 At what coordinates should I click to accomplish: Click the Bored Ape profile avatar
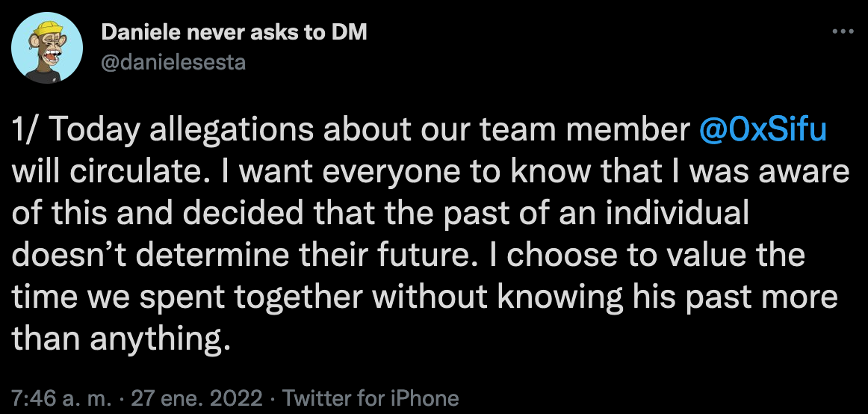click(x=43, y=50)
